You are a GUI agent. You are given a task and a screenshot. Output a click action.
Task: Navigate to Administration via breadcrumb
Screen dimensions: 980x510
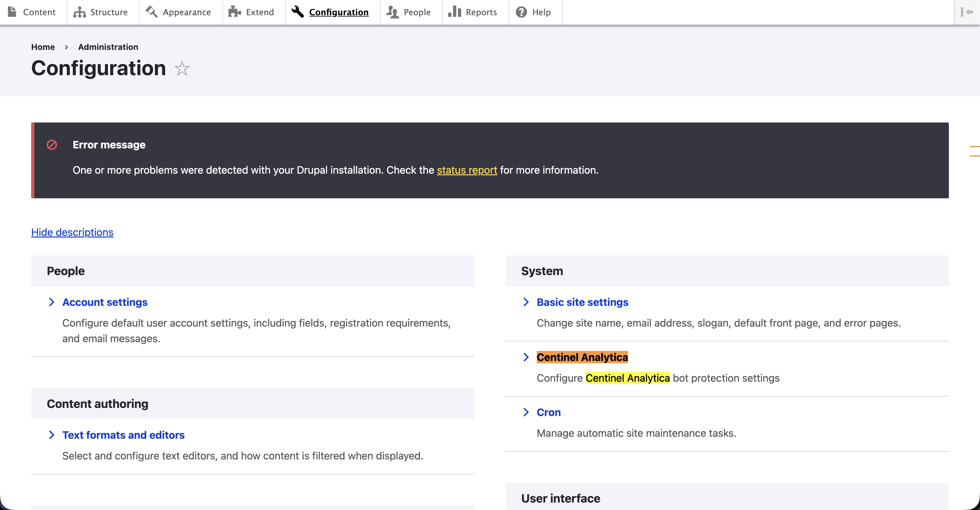(108, 47)
